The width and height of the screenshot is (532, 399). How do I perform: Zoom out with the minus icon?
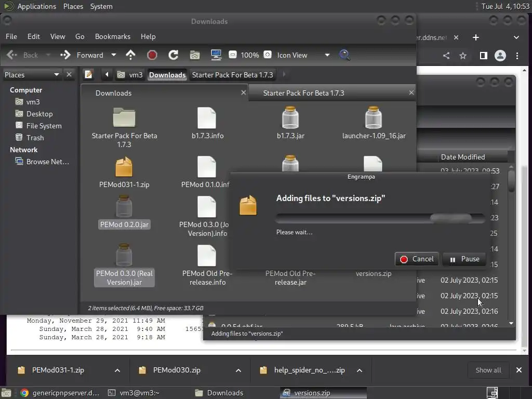click(x=232, y=55)
